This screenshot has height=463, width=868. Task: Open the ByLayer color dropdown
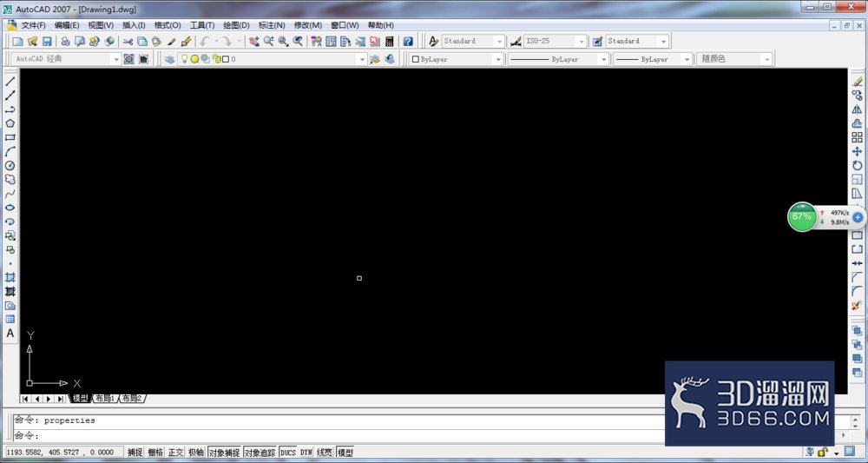point(497,59)
